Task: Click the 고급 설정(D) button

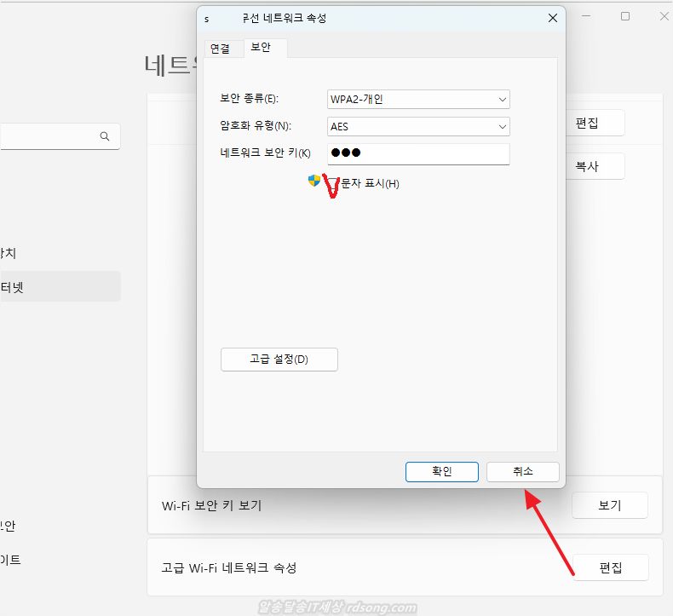Action: [279, 360]
